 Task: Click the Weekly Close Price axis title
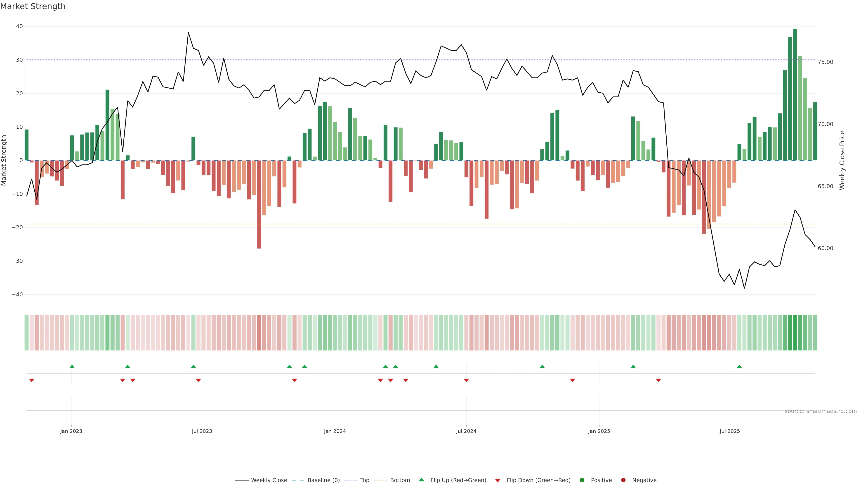tap(842, 160)
